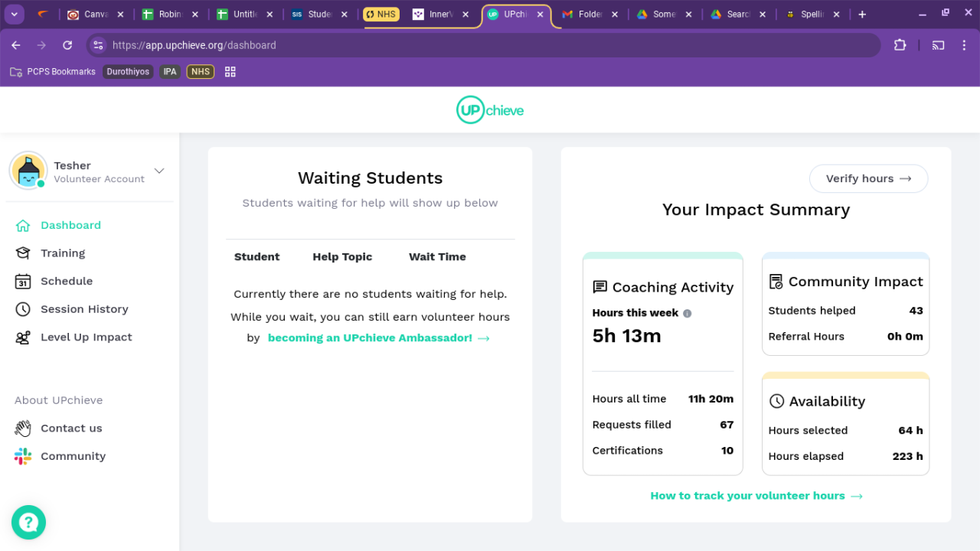Reload the UPchieve page
Viewport: 980px width, 551px height.
tap(67, 45)
